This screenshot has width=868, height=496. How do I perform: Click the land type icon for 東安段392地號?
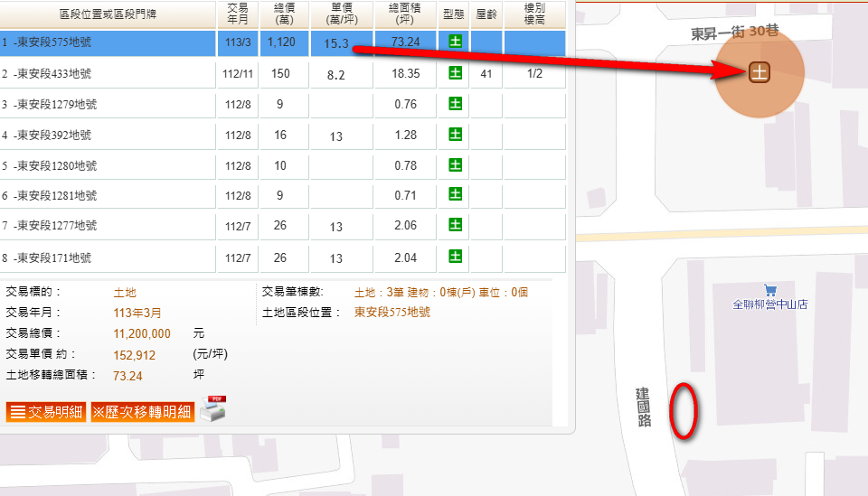point(455,135)
